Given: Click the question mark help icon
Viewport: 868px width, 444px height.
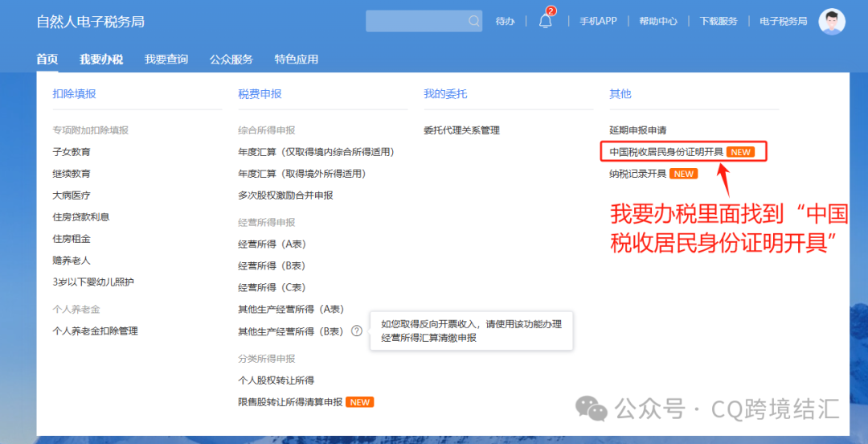Looking at the screenshot, I should click(357, 331).
